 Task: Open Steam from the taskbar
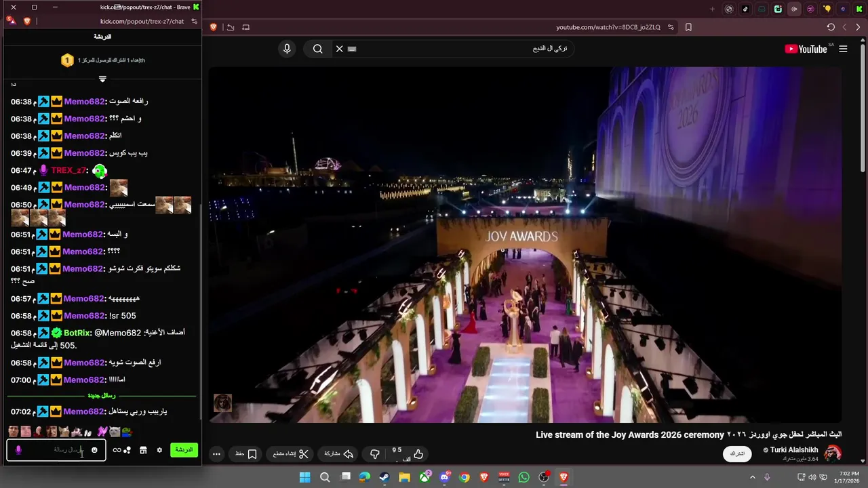coord(384,477)
